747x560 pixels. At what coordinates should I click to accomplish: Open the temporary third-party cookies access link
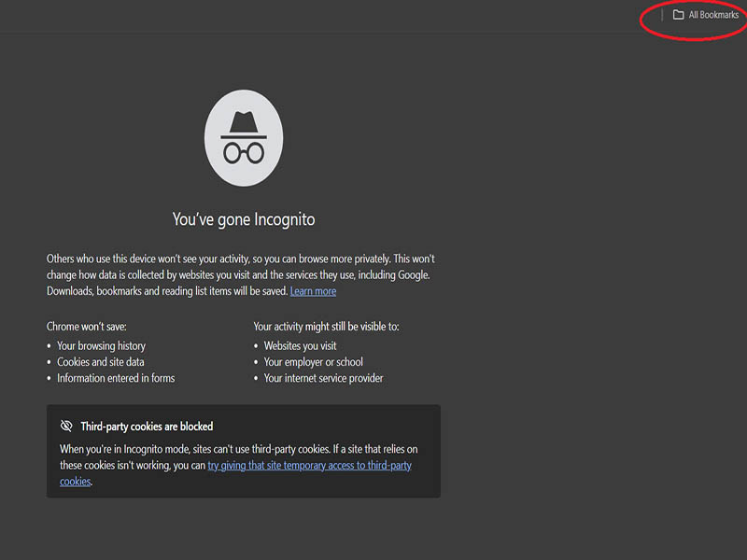(x=235, y=473)
